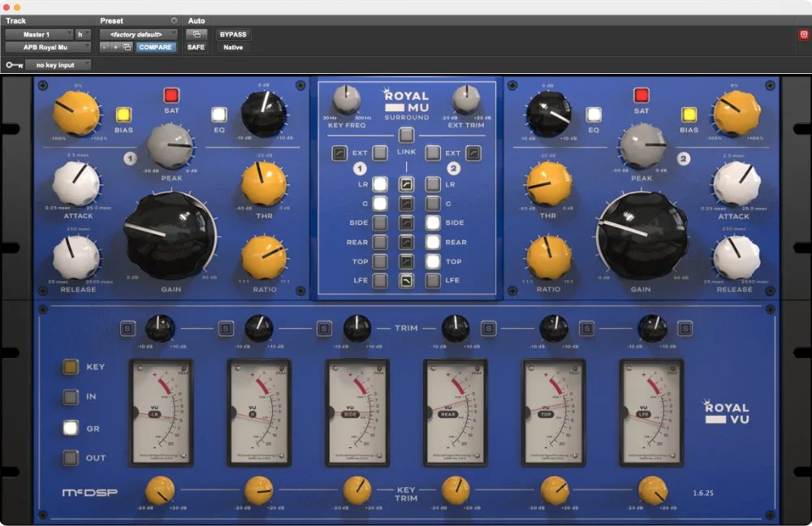Open the APB Royal Mu plug-in selector

click(x=48, y=47)
